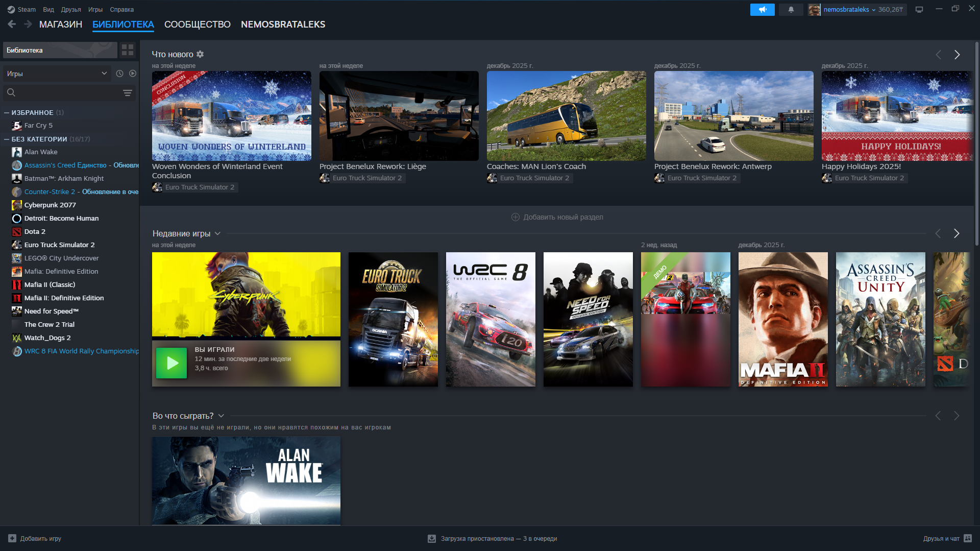Image resolution: width=980 pixels, height=551 pixels.
Task: Select Alan Wake thumbnail in suggestions
Action: click(x=246, y=480)
